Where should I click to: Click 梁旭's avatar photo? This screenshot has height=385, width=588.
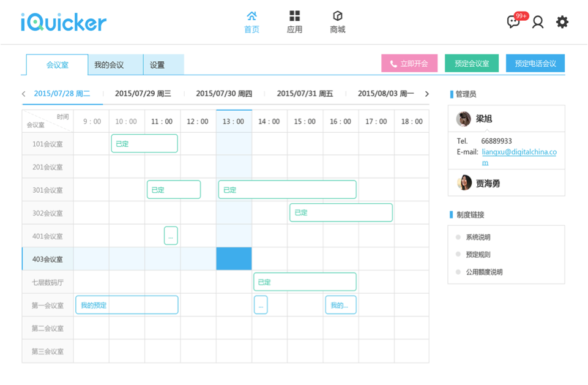click(464, 119)
